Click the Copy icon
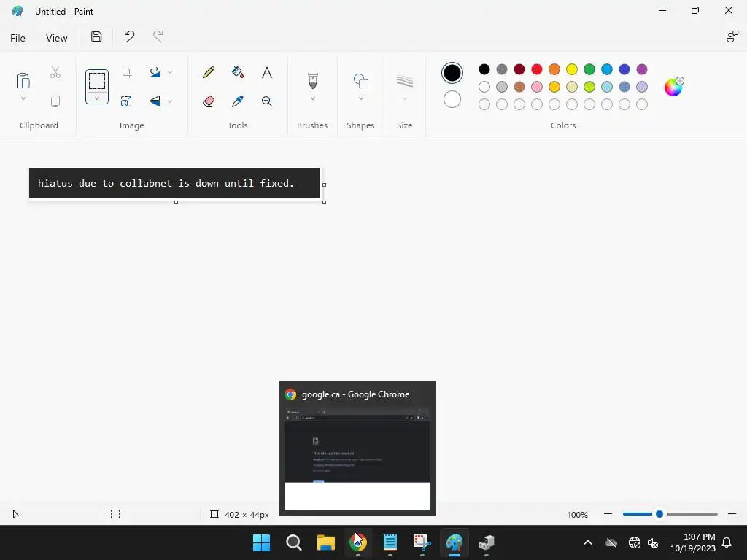747x560 pixels. coord(55,101)
